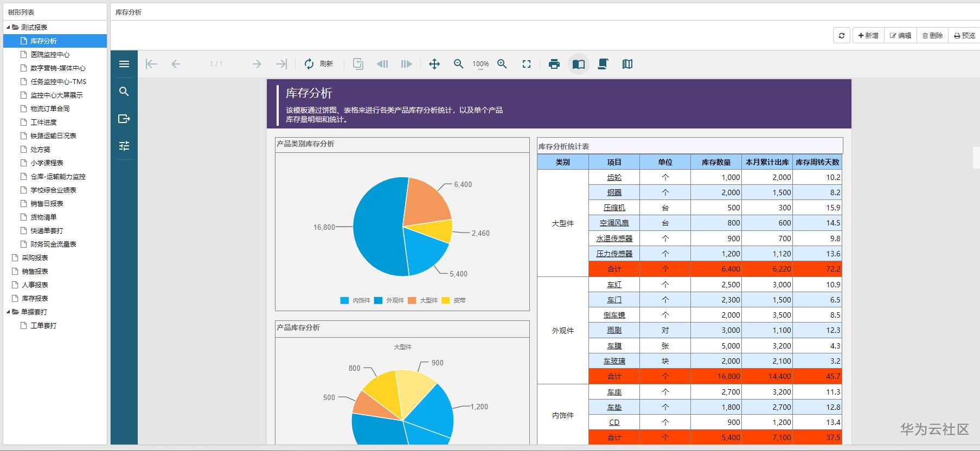
Task: Activate the move/pan tool
Action: 434,64
